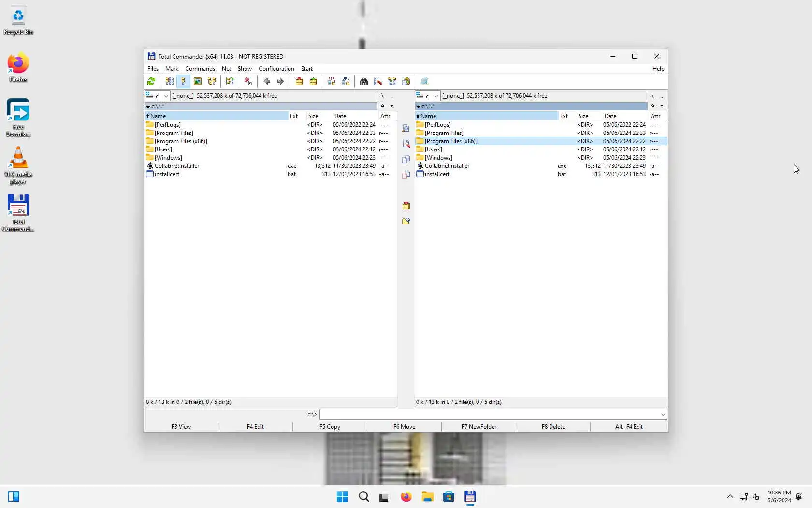
Task: Open the Net menu
Action: 226,69
